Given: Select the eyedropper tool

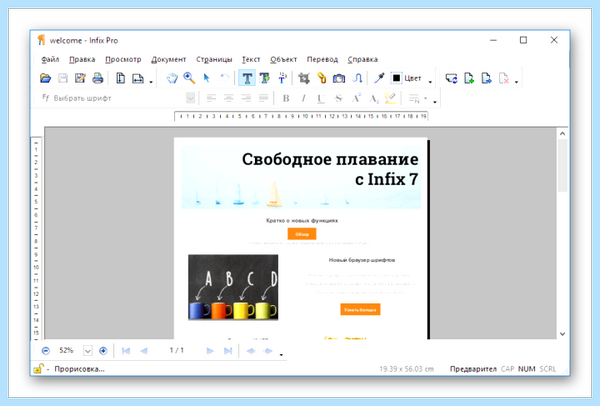Looking at the screenshot, I should pyautogui.click(x=379, y=78).
